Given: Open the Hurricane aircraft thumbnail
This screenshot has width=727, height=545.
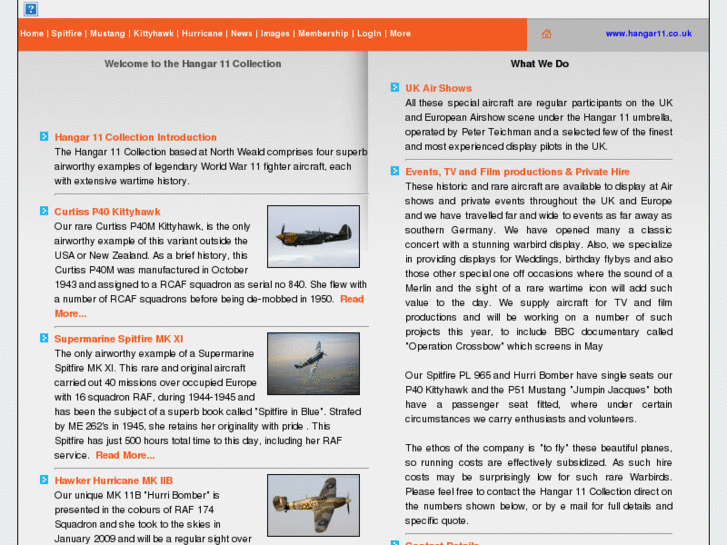Looking at the screenshot, I should click(313, 505).
